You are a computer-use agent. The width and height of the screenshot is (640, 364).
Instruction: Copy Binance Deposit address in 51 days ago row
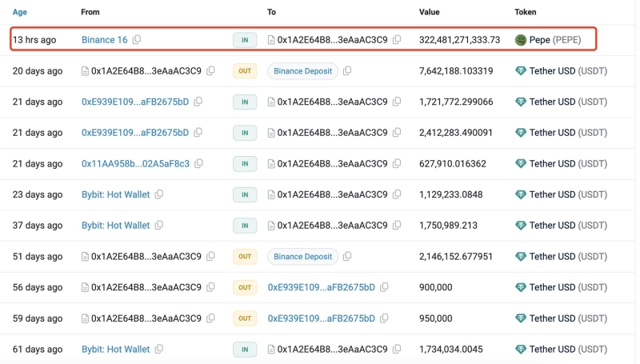347,257
